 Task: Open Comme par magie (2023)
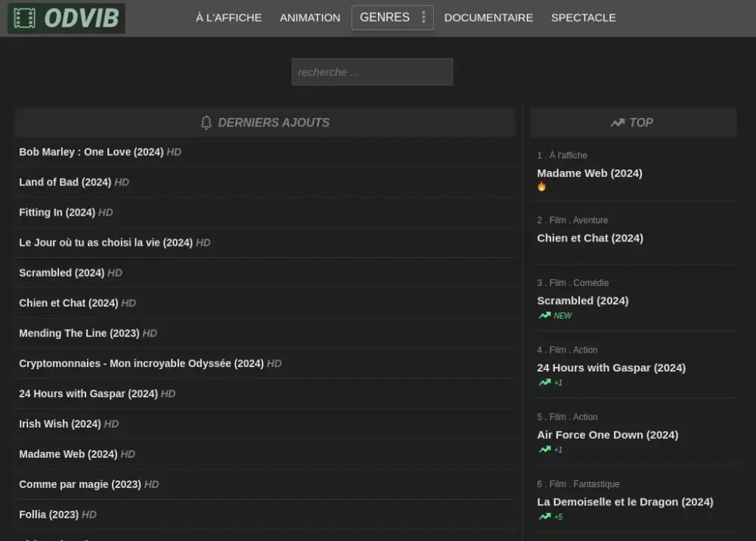click(80, 484)
